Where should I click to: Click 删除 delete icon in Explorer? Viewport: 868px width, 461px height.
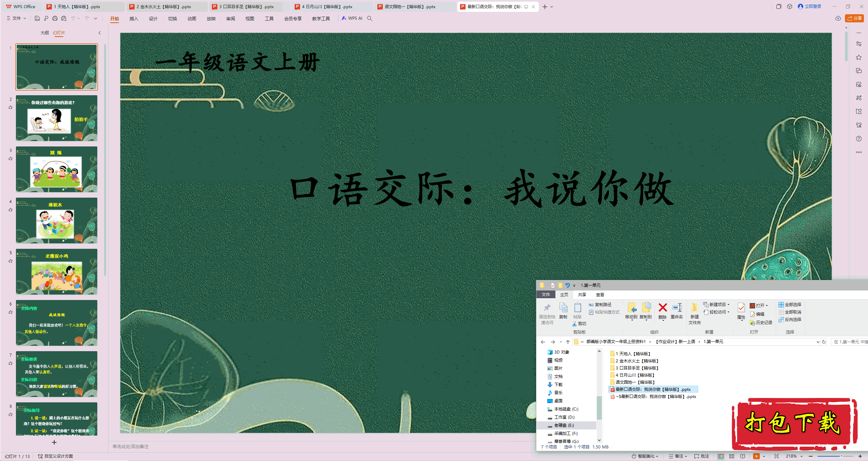click(663, 311)
